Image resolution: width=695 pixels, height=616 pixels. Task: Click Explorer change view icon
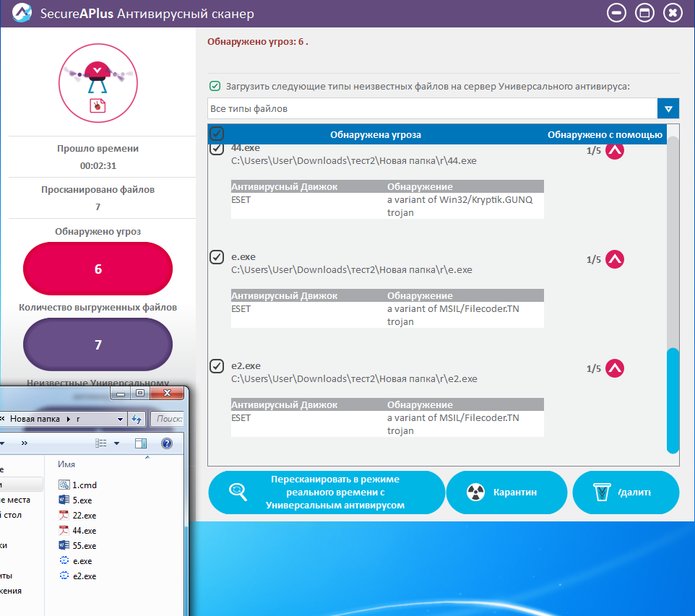coord(101,443)
